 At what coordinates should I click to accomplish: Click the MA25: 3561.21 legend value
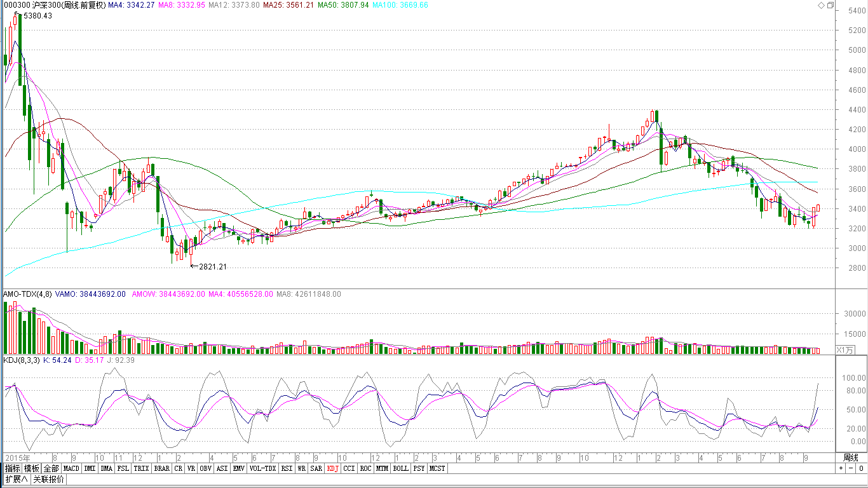click(x=288, y=5)
